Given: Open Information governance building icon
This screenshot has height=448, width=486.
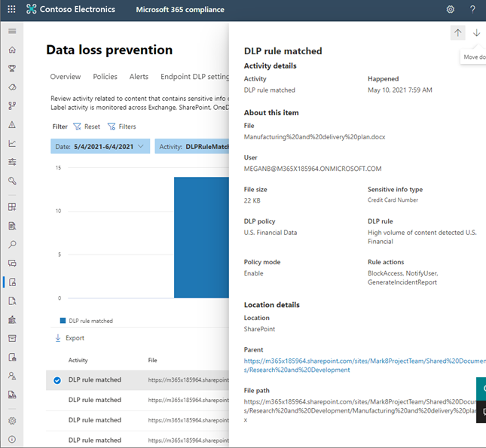Looking at the screenshot, I should coord(12,320).
